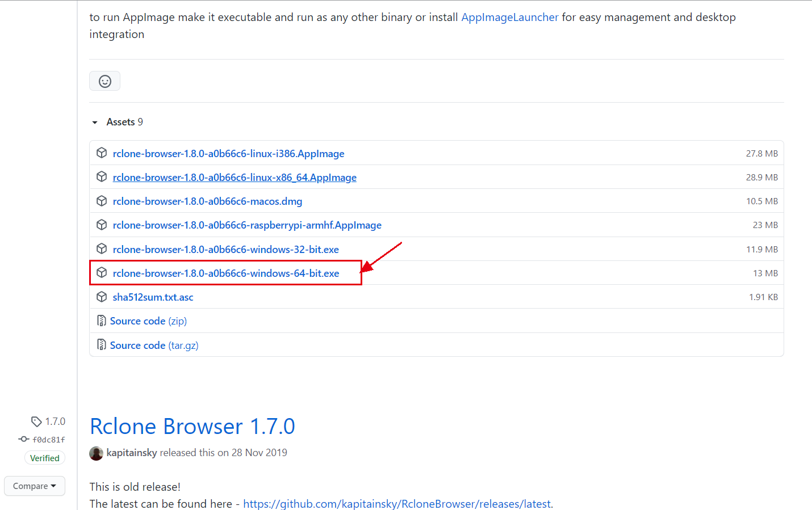This screenshot has height=510, width=812.
Task: Click package icon beside sha512sum.txt.asc
Action: click(x=102, y=297)
